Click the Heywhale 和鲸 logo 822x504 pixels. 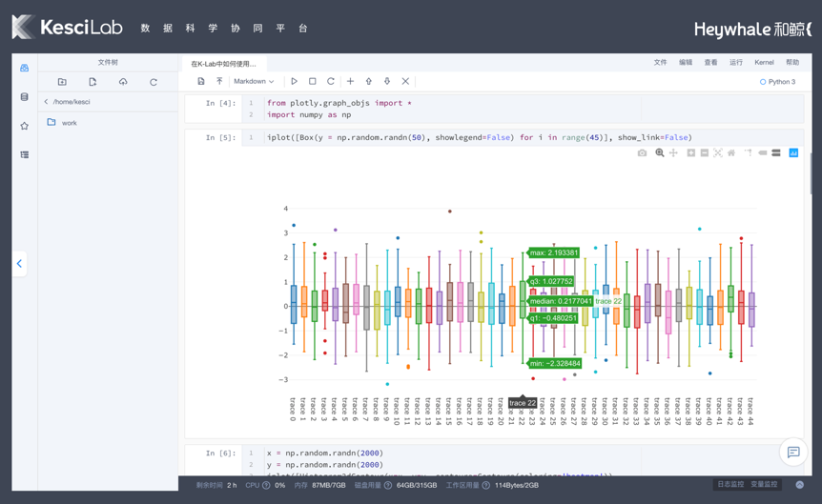[752, 30]
